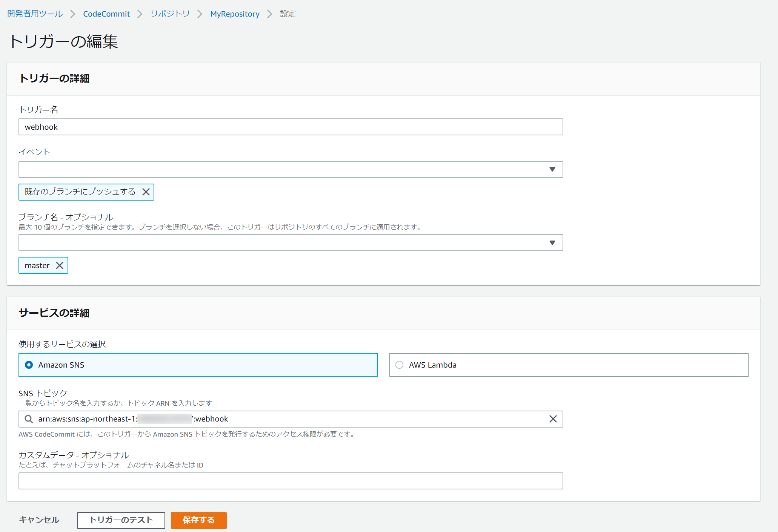Click the イベント selection box
This screenshot has height=532, width=778.
[279, 169]
